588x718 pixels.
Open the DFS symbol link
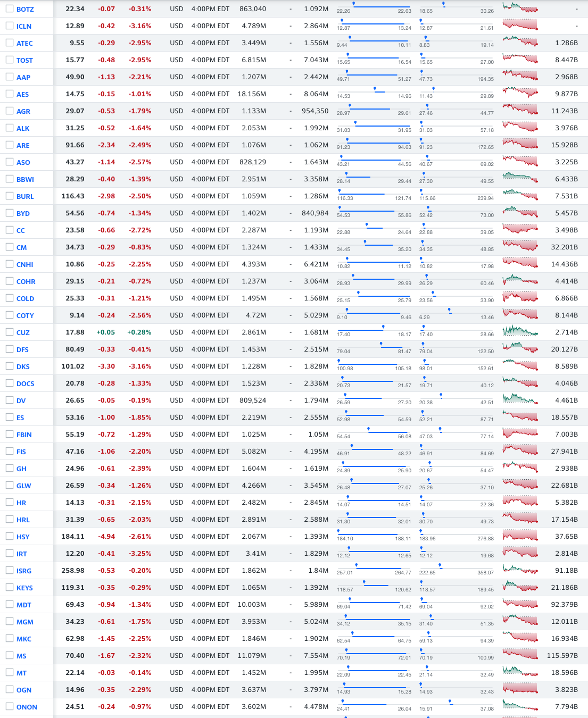(22, 350)
